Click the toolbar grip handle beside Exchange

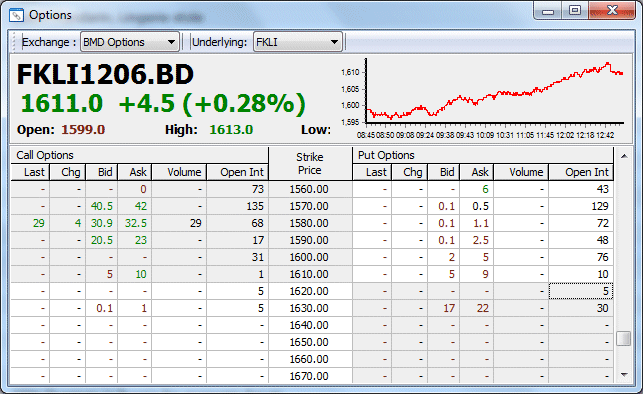tap(14, 42)
